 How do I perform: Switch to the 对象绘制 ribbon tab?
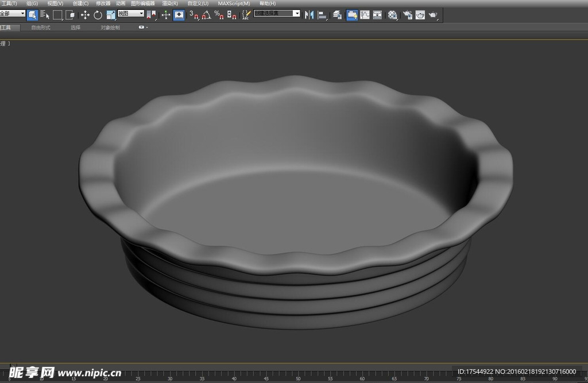[x=110, y=27]
